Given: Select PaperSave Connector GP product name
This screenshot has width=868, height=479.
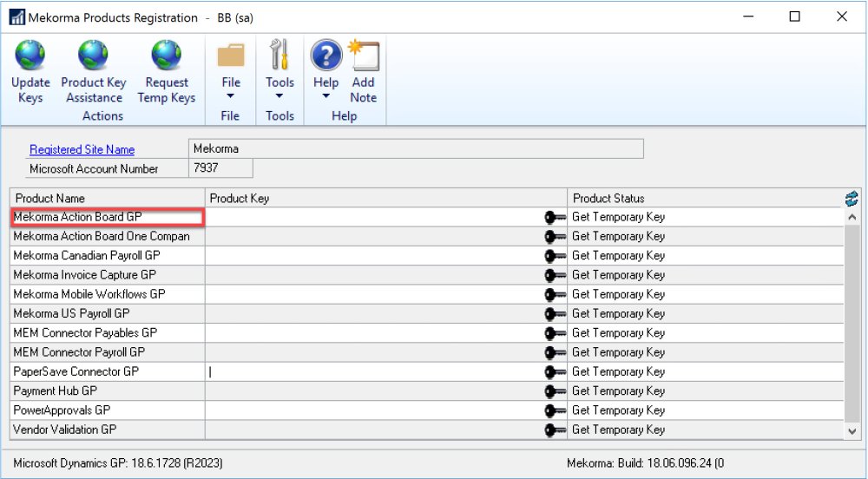Looking at the screenshot, I should 76,371.
